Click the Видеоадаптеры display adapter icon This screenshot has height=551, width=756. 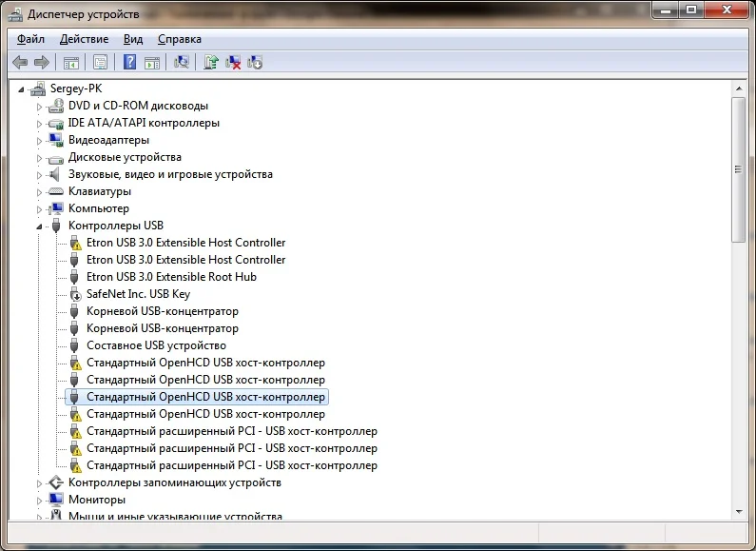pyautogui.click(x=56, y=140)
